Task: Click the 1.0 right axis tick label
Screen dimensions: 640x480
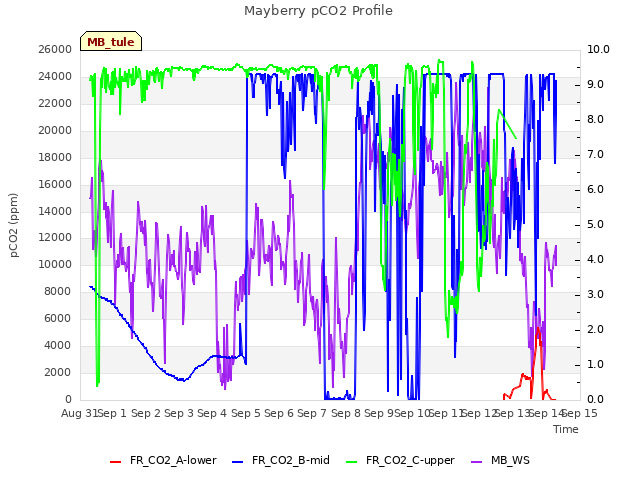Action: (x=595, y=364)
